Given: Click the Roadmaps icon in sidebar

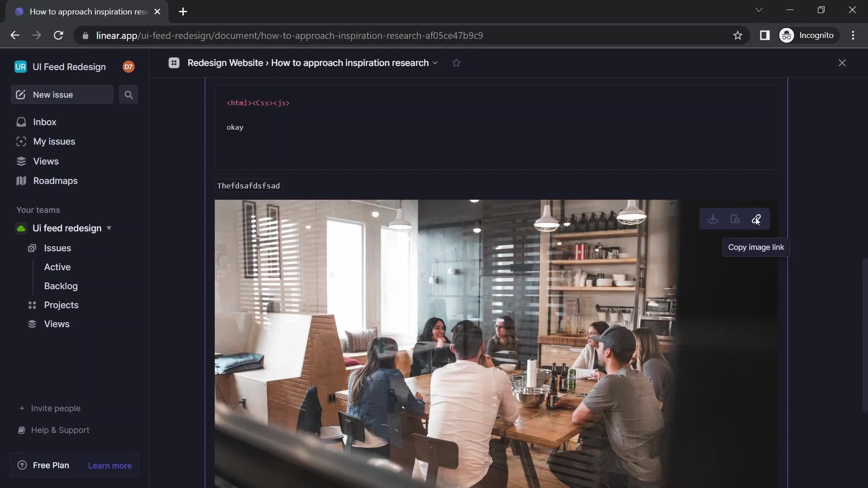Looking at the screenshot, I should pos(20,181).
